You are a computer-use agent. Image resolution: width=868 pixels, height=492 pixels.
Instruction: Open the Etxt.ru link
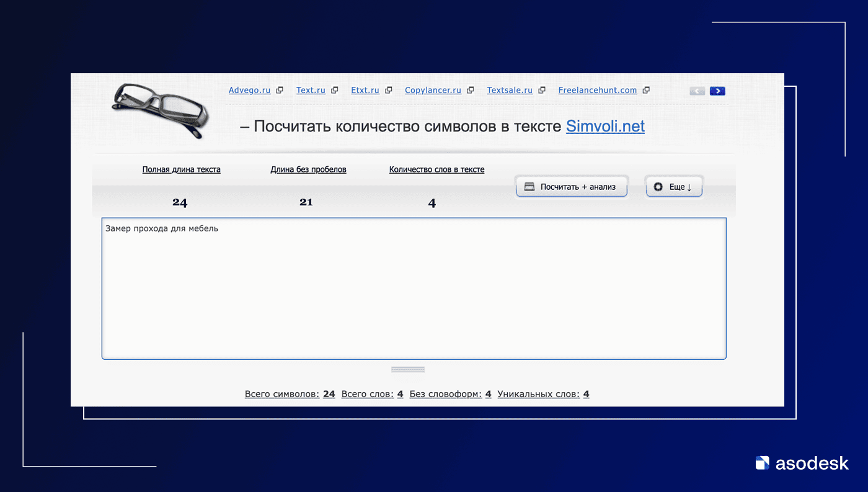pyautogui.click(x=365, y=90)
